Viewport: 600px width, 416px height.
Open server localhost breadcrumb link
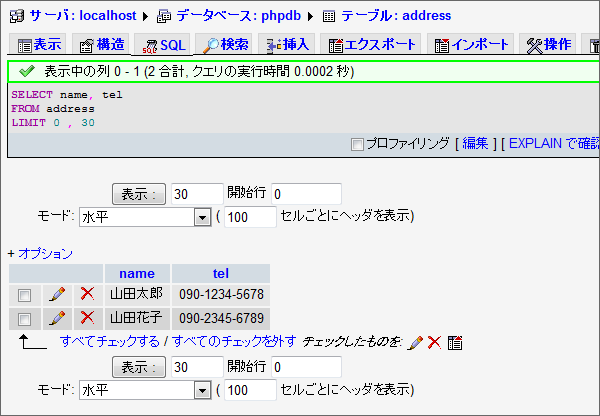[83, 16]
